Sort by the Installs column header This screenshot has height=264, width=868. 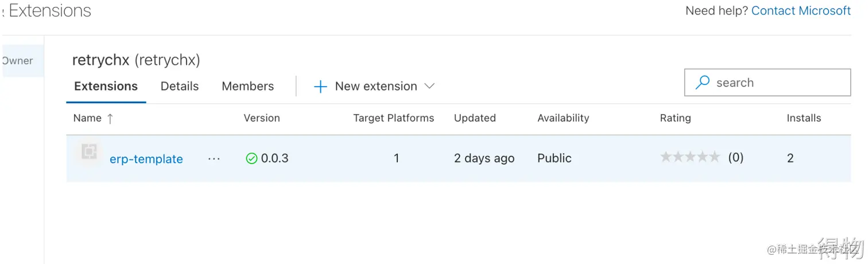tap(803, 118)
